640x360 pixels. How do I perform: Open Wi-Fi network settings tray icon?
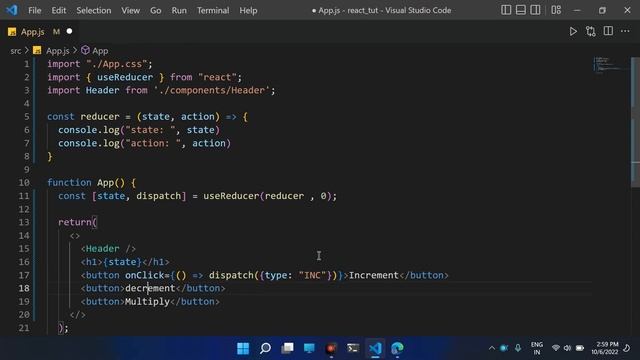556,348
